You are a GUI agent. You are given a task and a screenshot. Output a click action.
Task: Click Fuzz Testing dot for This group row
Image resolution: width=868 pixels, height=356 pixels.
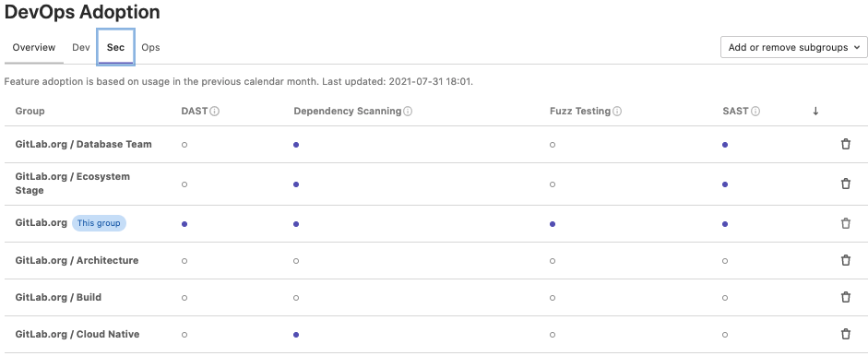553,224
